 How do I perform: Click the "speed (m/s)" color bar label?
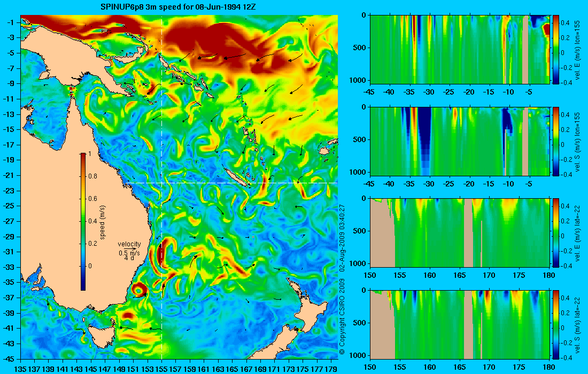coord(103,222)
